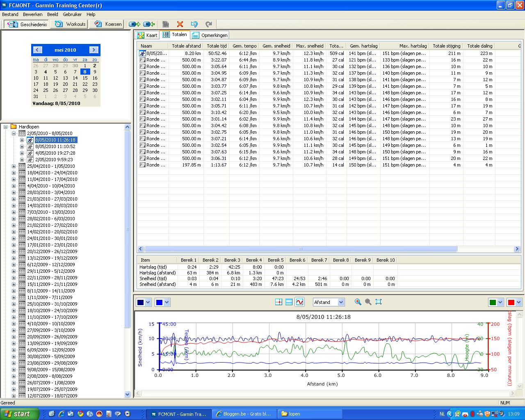
Task: Open the Help menu
Action: pos(91,14)
